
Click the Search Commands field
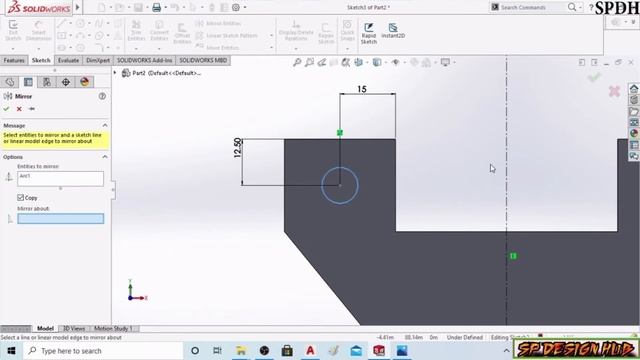(x=528, y=7)
